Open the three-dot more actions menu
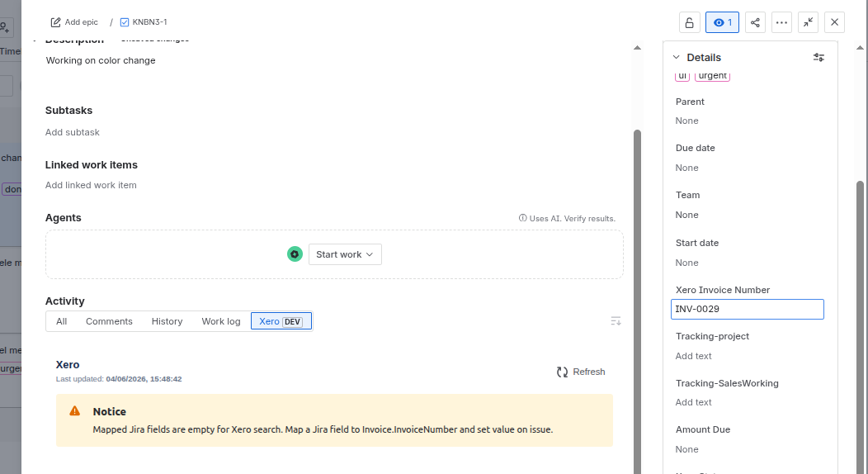 click(x=781, y=22)
